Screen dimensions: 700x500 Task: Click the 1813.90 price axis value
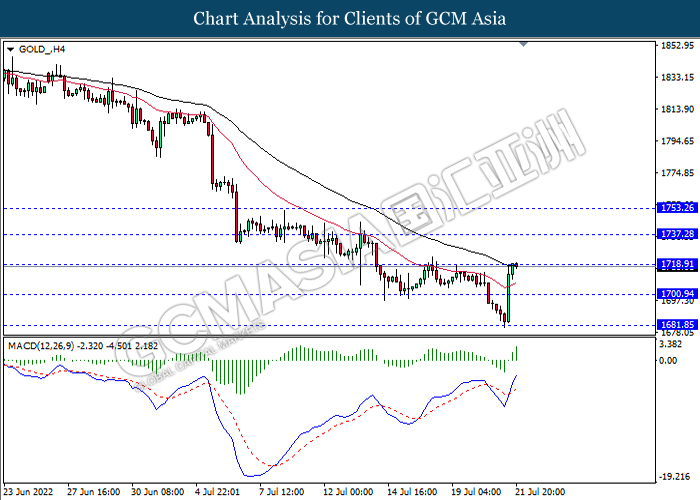pos(677,109)
